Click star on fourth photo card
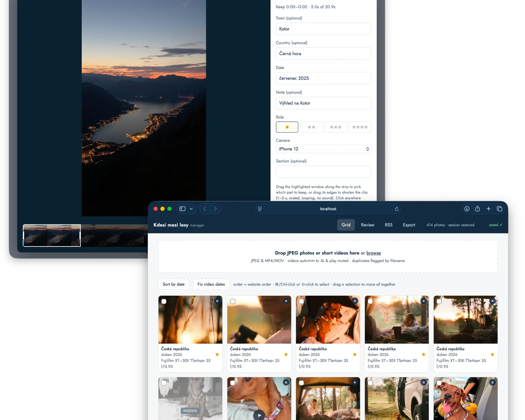 click(424, 354)
